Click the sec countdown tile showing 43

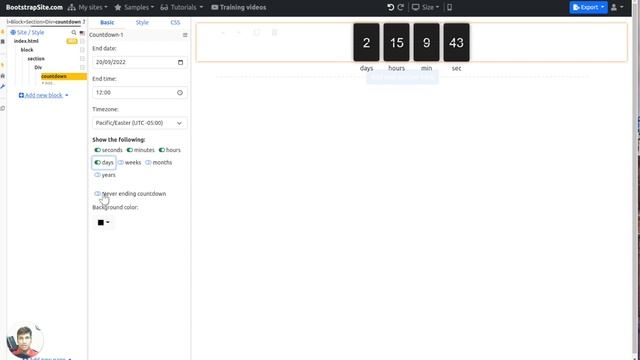[456, 42]
